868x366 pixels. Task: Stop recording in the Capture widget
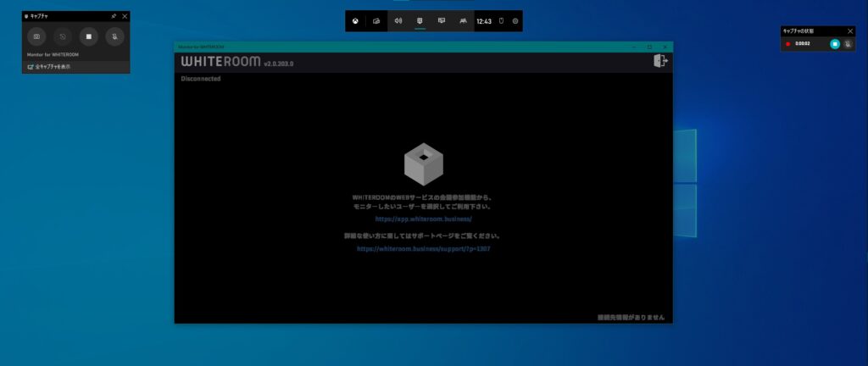[x=88, y=37]
